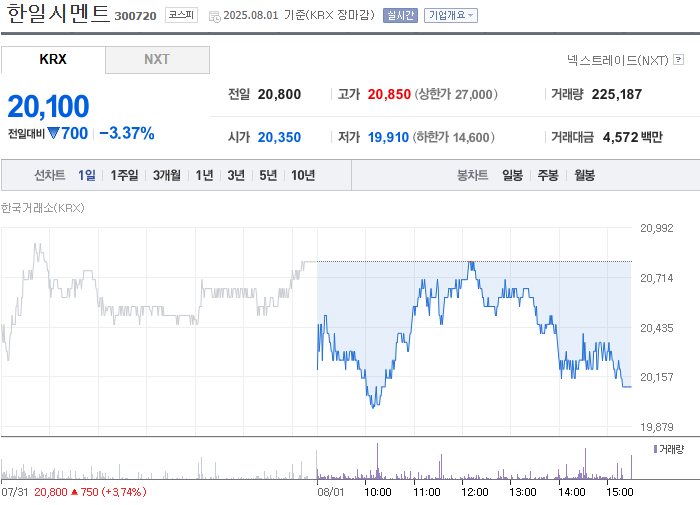Click the 07/31 closing summary 20,800
Viewport: 700px width, 505px height.
point(50,492)
